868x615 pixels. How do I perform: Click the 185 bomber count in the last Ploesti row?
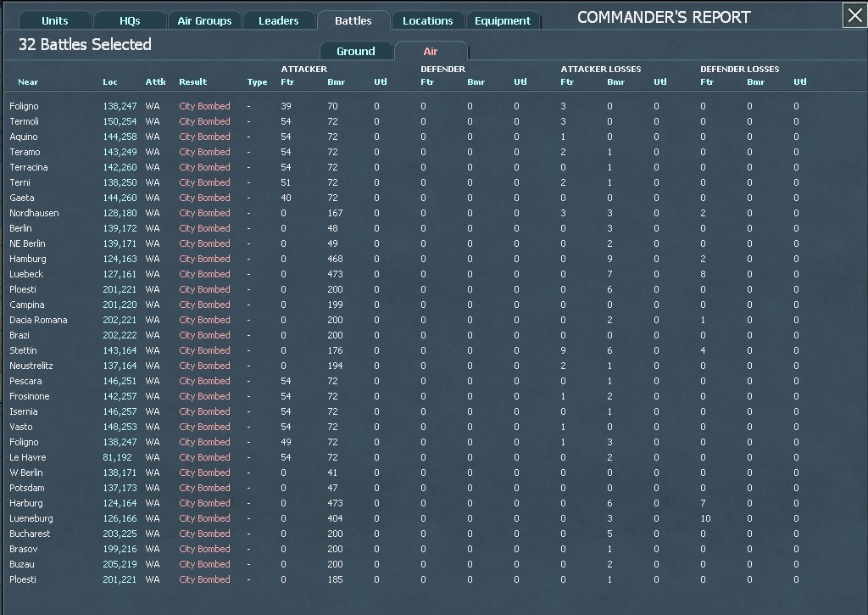coord(335,579)
